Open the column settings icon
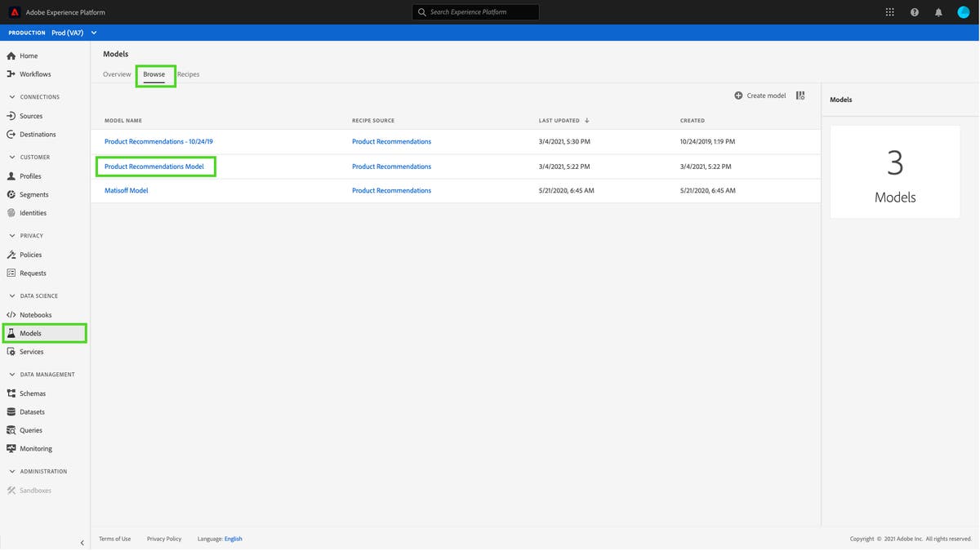This screenshot has height=551, width=980. point(800,96)
